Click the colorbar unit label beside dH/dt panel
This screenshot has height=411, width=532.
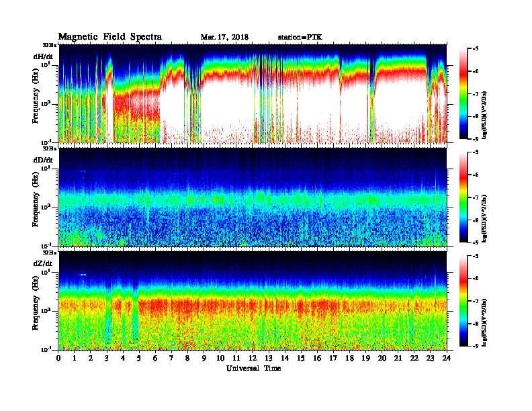tap(484, 115)
